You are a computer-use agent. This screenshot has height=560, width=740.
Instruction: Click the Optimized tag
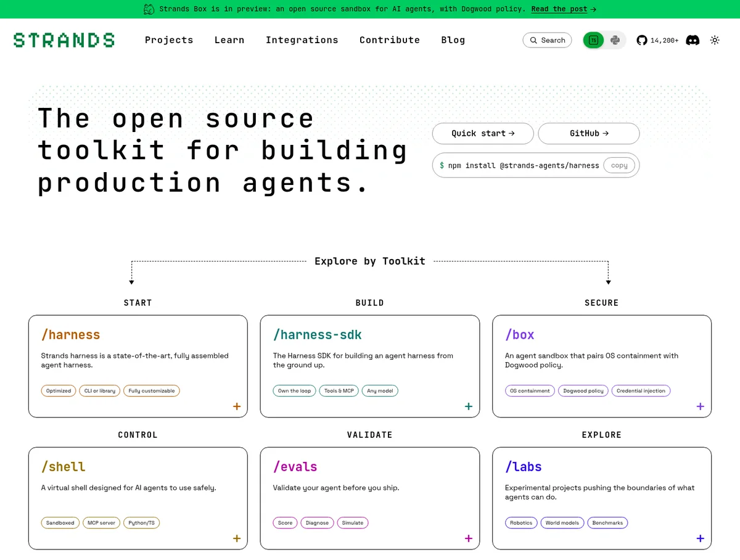59,390
